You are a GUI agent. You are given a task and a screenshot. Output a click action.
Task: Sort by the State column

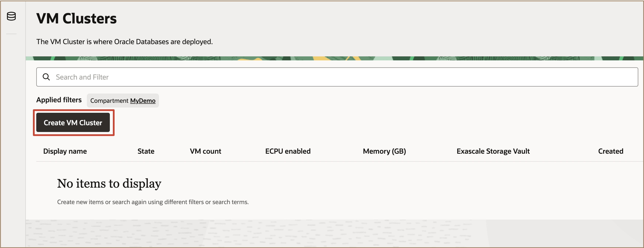coord(146,151)
